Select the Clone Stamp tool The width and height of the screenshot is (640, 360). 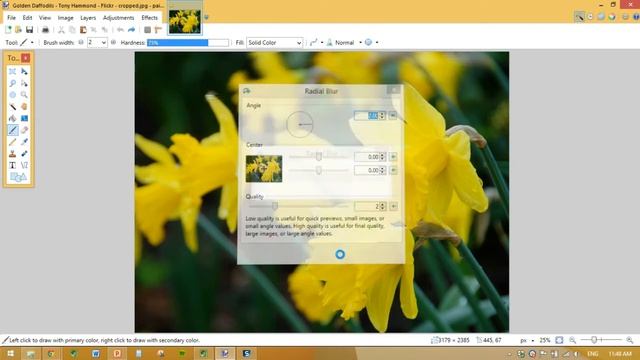click(x=13, y=153)
